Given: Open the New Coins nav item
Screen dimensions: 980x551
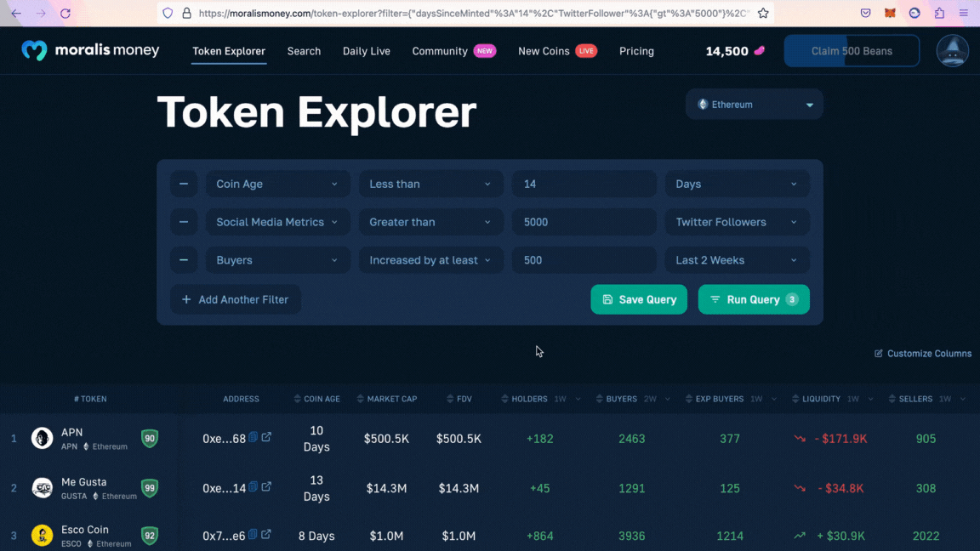Looking at the screenshot, I should [x=557, y=51].
